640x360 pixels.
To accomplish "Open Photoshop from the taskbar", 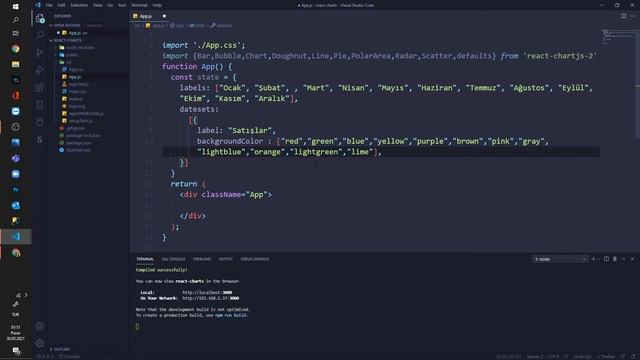I will click(16, 190).
